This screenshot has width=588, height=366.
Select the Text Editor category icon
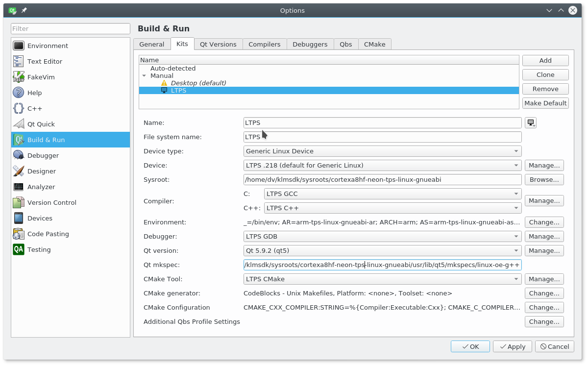pos(19,61)
